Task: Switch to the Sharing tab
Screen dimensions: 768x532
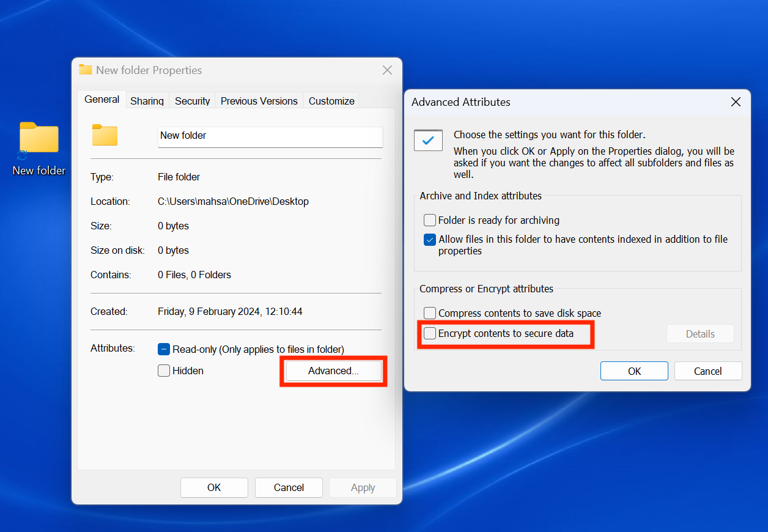Action: coord(147,100)
